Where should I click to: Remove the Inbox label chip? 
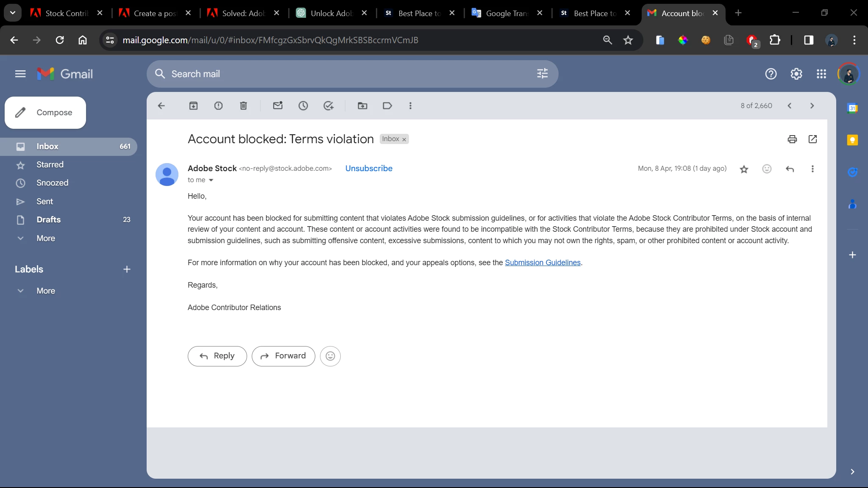tap(404, 139)
